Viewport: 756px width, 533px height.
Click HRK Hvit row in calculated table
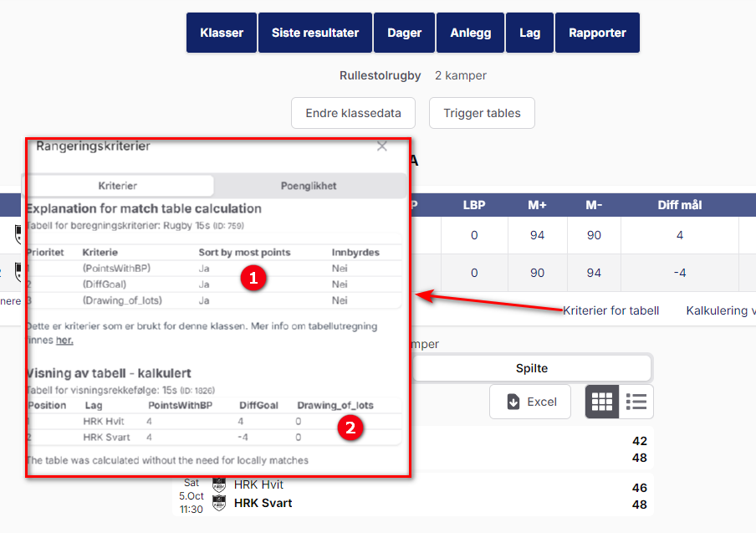pyautogui.click(x=213, y=421)
